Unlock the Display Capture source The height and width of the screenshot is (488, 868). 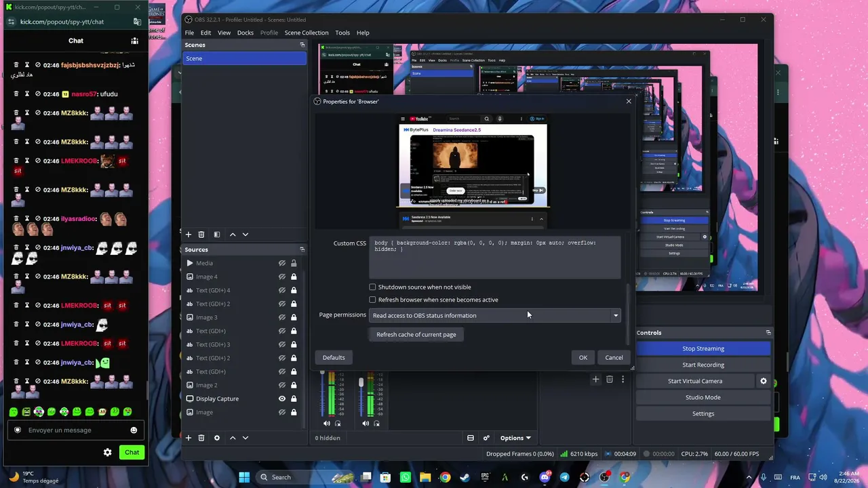pos(294,399)
